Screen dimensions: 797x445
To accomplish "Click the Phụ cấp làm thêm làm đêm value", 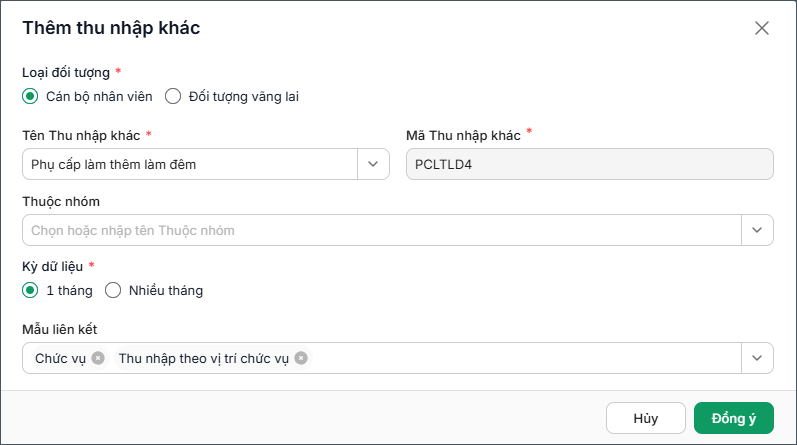I will [113, 164].
